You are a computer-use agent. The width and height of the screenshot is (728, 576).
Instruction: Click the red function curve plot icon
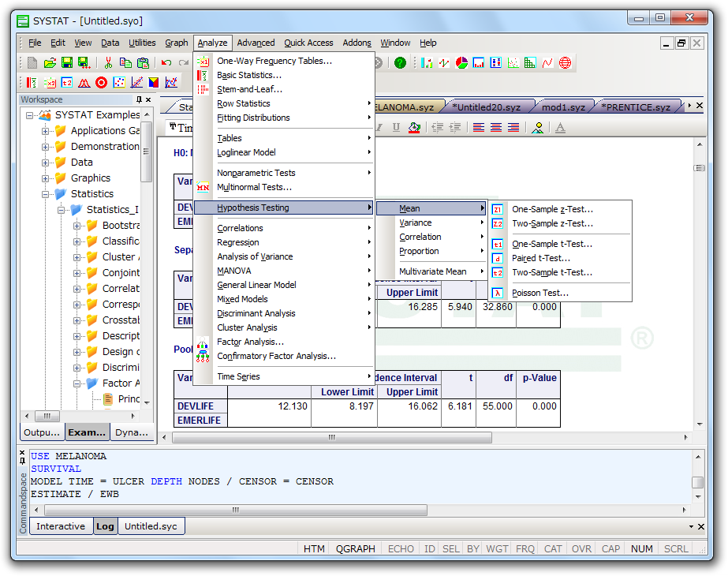547,62
